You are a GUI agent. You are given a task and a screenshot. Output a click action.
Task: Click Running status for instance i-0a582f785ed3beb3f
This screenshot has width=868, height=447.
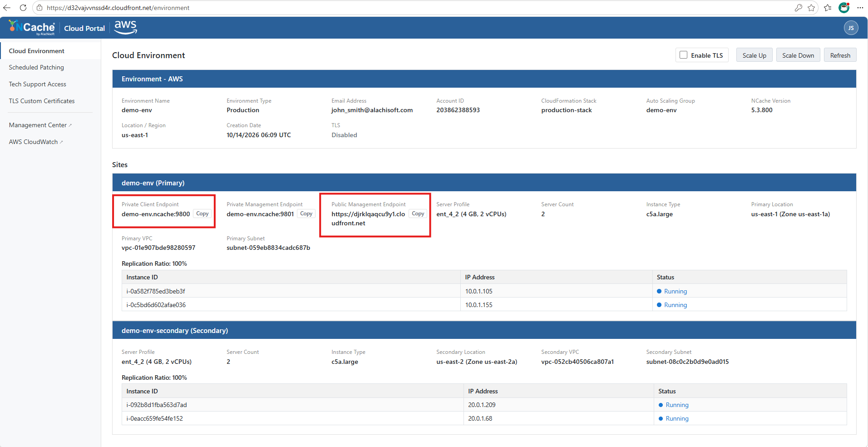[x=676, y=291]
